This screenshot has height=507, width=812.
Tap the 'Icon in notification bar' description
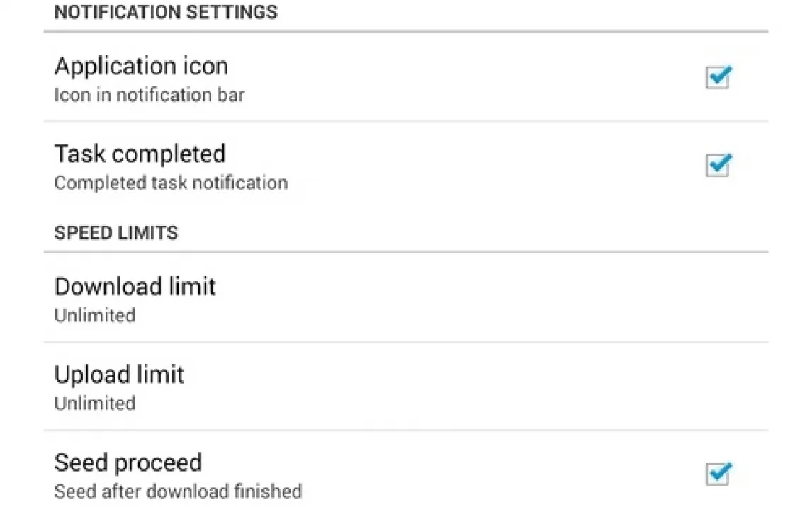point(150,95)
